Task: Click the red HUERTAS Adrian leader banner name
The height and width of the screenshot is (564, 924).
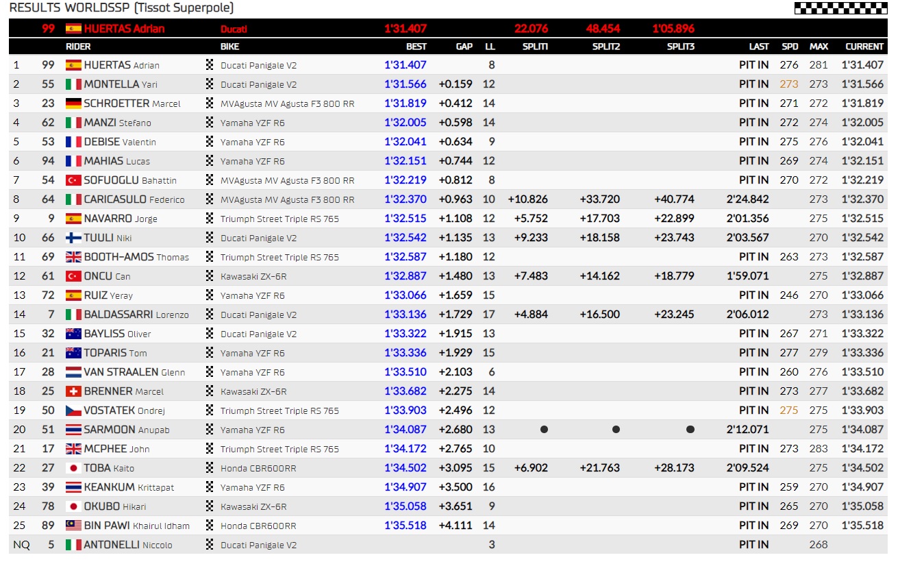Action: click(124, 29)
